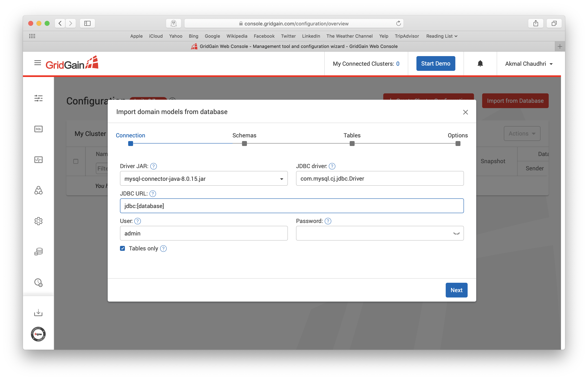The height and width of the screenshot is (380, 588).
Task: Click the Start Demo button
Action: point(435,63)
